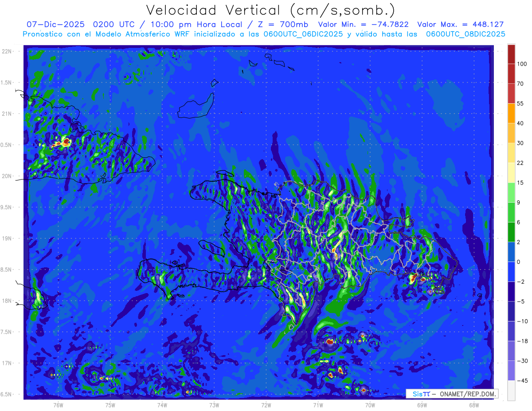Select the light green swatch between 9 and 15

[x=511, y=192]
